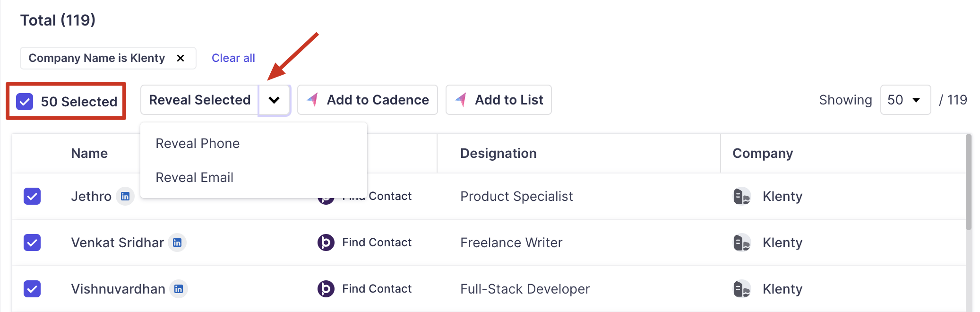This screenshot has height=312, width=980.
Task: Click Find Contact icon for Vishnuvardhan
Action: (326, 289)
